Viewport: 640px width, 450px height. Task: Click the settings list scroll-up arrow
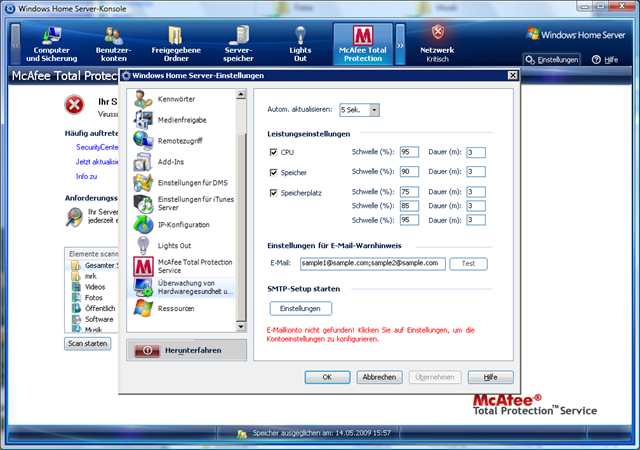(x=241, y=95)
